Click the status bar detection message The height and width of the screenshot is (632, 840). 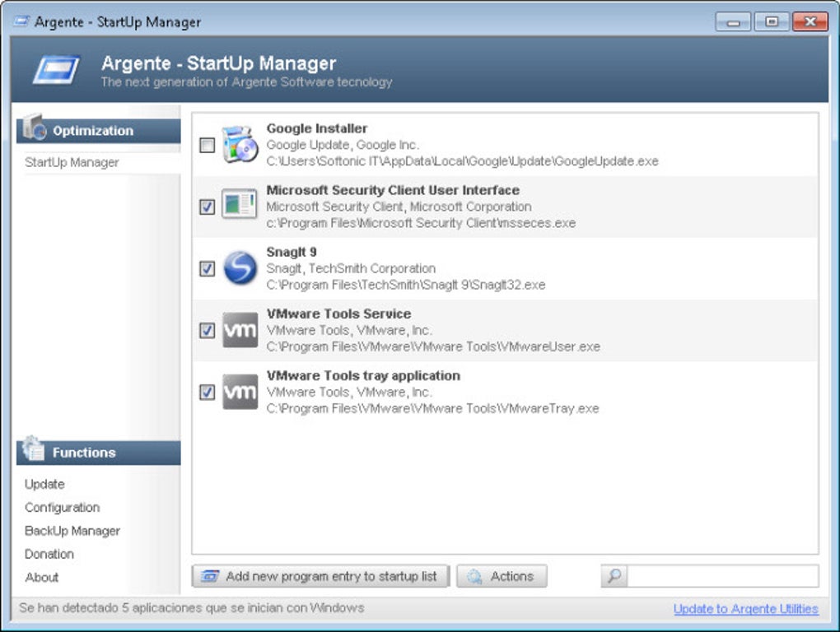coord(192,608)
